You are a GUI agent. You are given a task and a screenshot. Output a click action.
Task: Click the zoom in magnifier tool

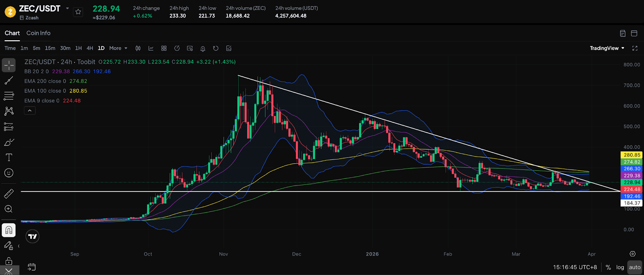coord(9,209)
